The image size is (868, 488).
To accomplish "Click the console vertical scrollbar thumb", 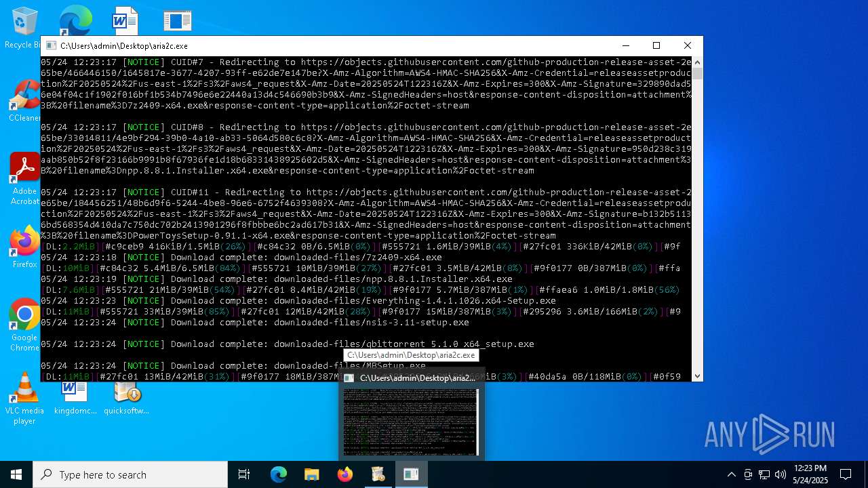I will pyautogui.click(x=697, y=75).
